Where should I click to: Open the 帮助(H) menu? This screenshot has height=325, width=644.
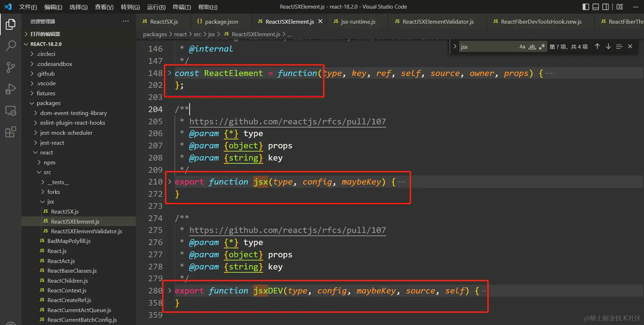click(208, 7)
